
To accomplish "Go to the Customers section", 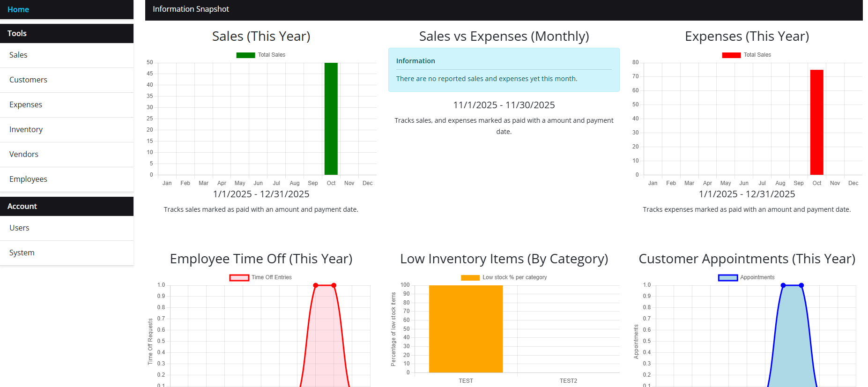I will pos(28,80).
